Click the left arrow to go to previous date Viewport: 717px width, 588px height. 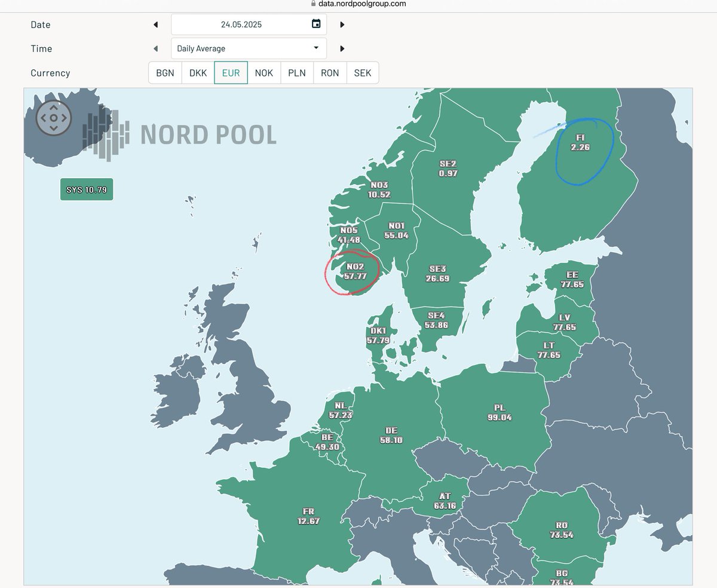click(155, 24)
